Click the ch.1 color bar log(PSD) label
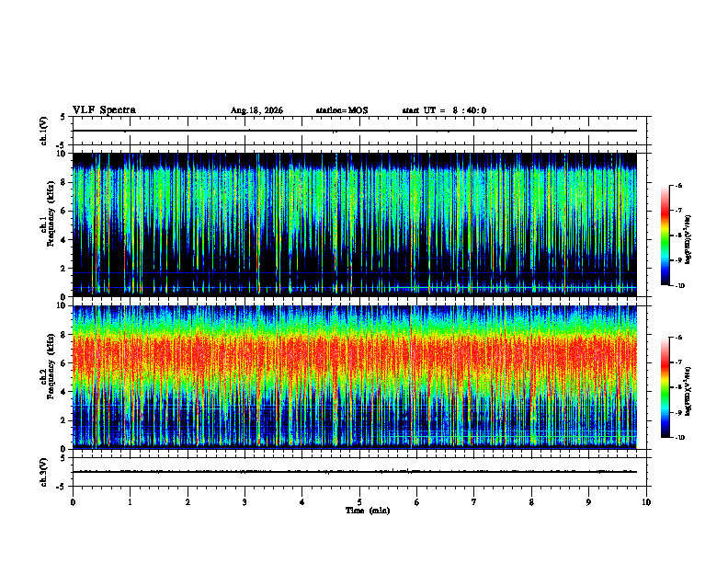 point(688,240)
